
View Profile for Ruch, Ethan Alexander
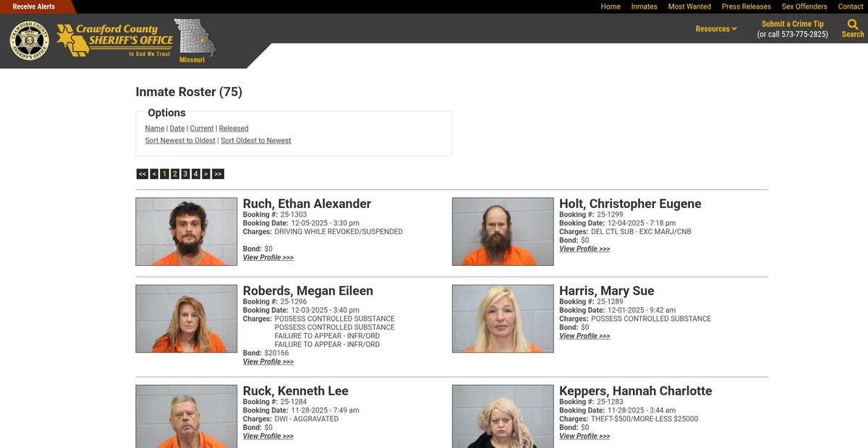click(268, 258)
